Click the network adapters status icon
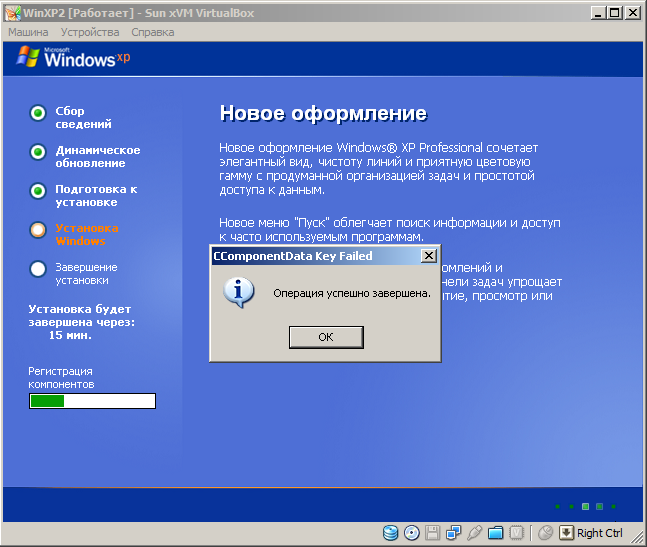The height and width of the screenshot is (547, 647). tap(453, 533)
